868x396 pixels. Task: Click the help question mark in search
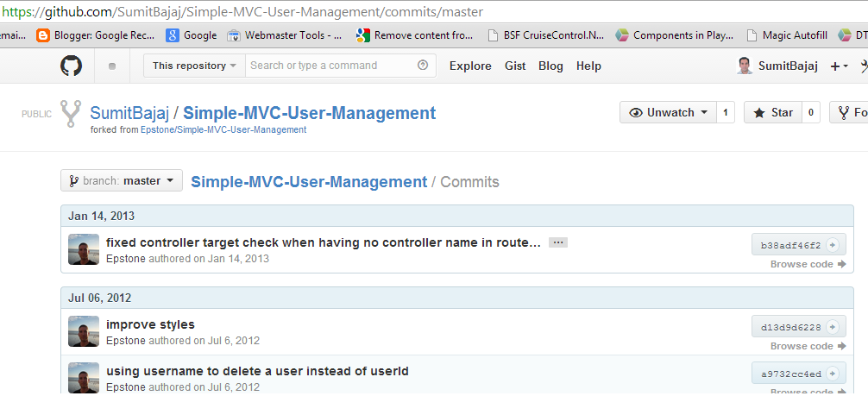[x=423, y=66]
